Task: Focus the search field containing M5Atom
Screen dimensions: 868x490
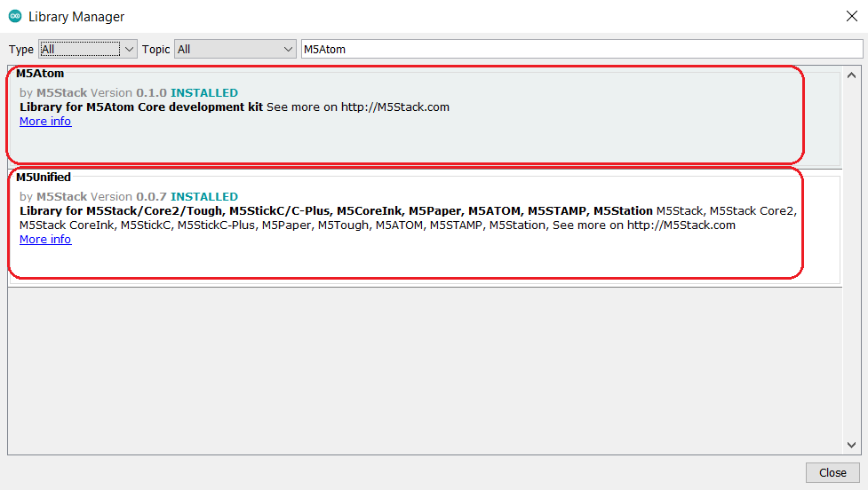Action: [x=577, y=49]
